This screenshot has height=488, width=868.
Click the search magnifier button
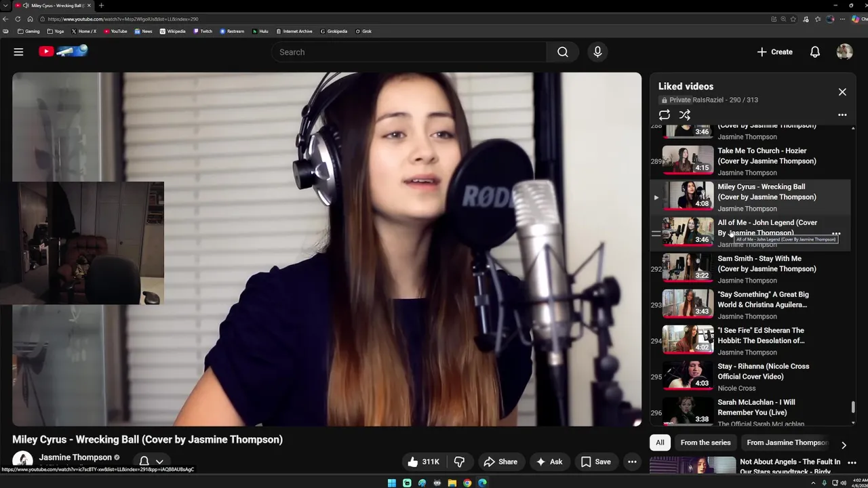(563, 52)
